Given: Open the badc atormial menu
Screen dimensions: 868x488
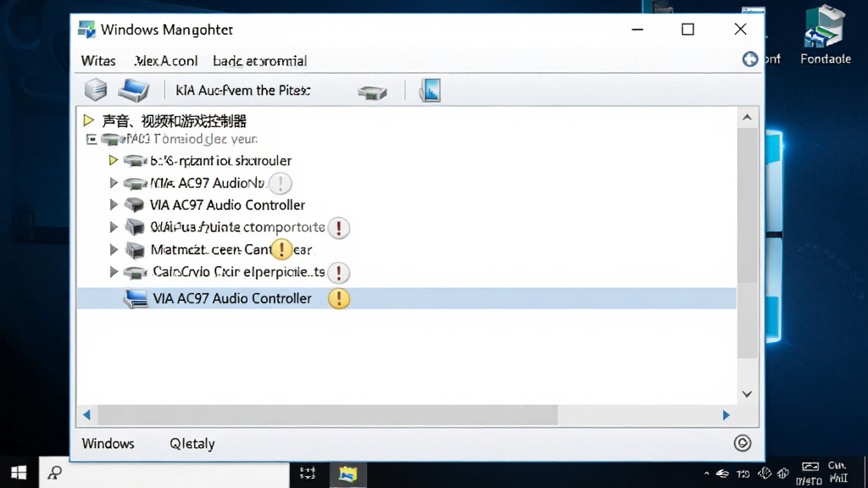Looking at the screenshot, I should [259, 61].
